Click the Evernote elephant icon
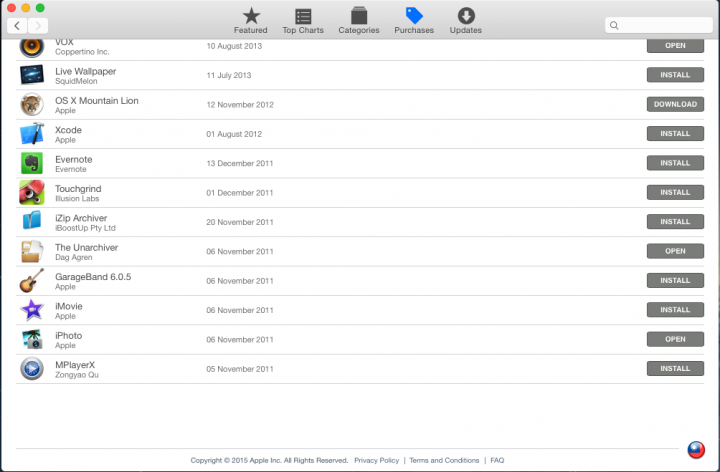The height and width of the screenshot is (472, 720). [32, 163]
